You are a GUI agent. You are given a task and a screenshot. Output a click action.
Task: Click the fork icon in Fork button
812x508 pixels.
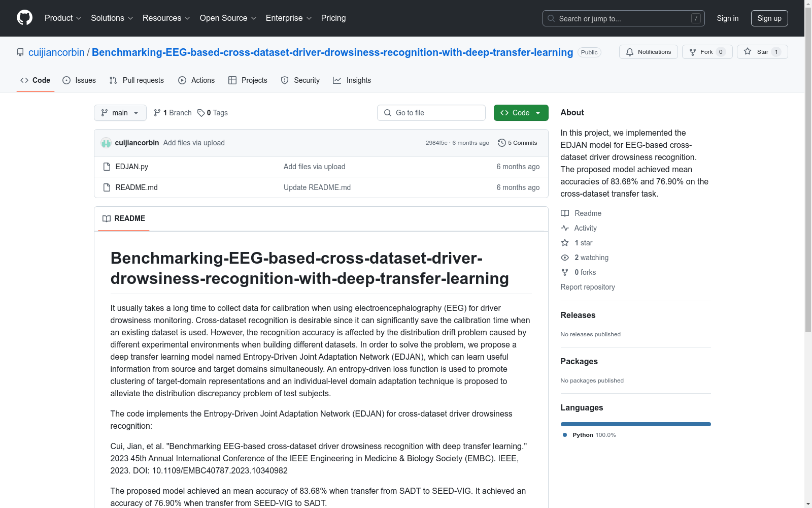coord(693,52)
